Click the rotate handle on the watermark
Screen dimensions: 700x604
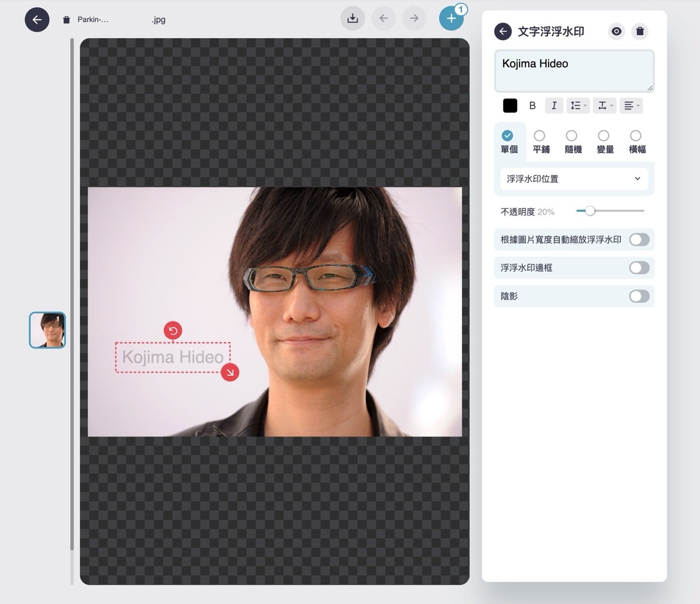pos(173,330)
